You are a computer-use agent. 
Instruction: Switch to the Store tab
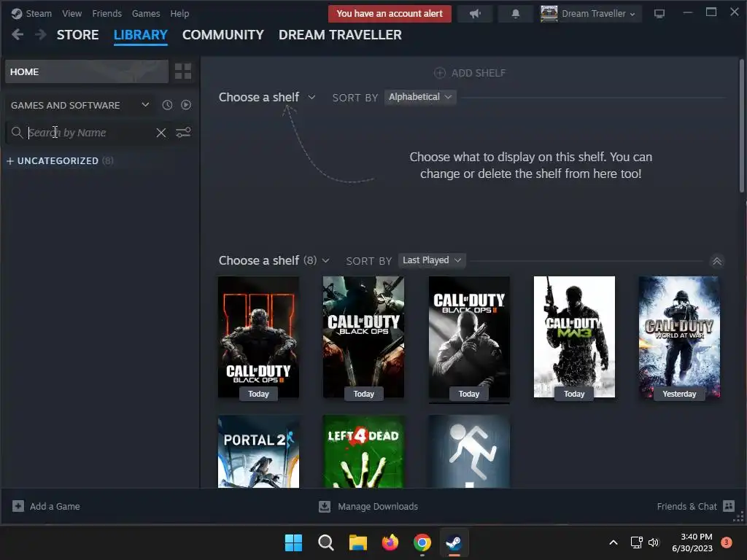[x=77, y=35]
